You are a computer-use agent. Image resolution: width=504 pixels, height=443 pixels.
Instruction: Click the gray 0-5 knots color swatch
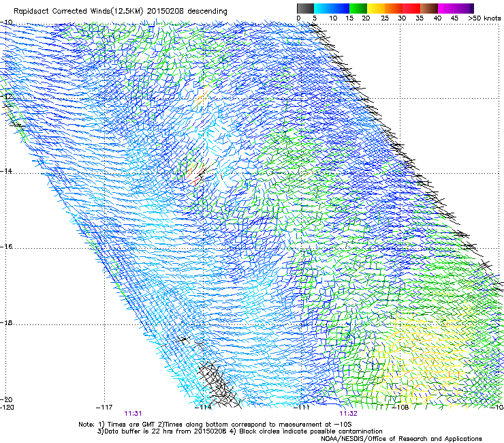(305, 8)
